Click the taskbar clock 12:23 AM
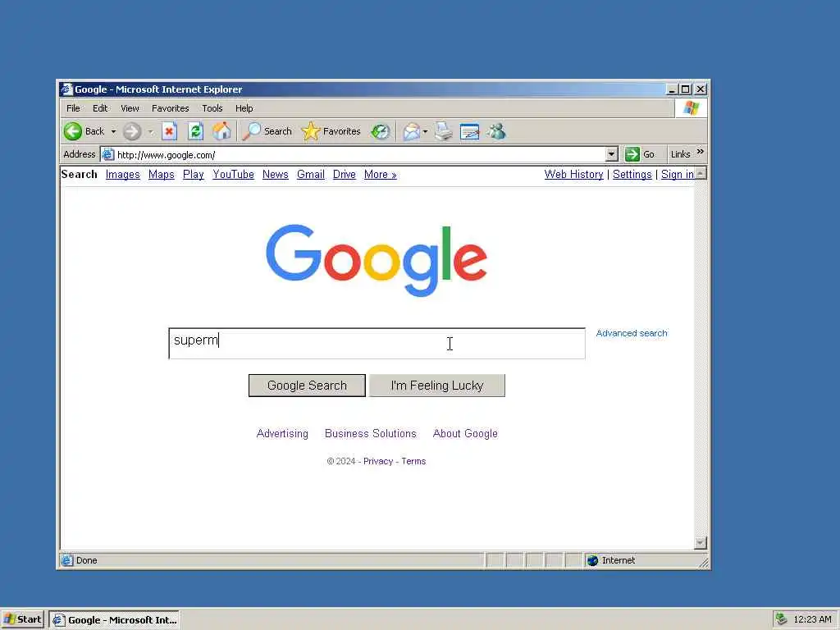840x630 pixels. click(x=812, y=620)
